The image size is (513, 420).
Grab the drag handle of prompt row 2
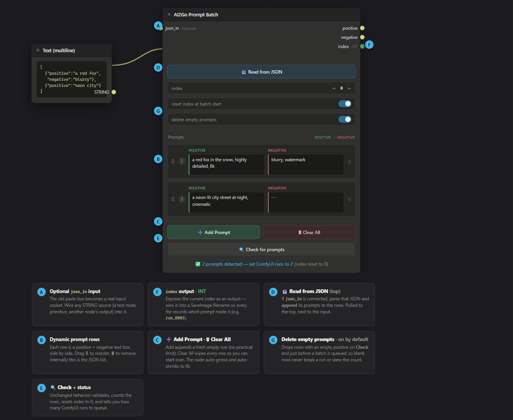173,199
